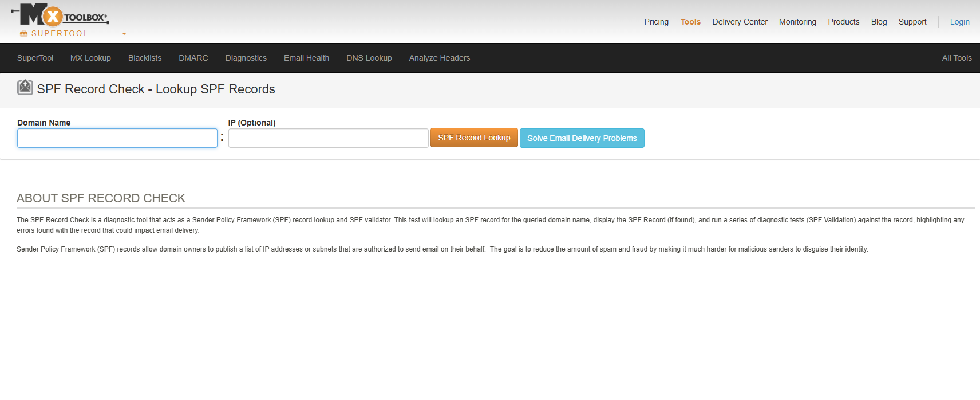
Task: Focus the Domain Name input field
Action: tap(117, 138)
